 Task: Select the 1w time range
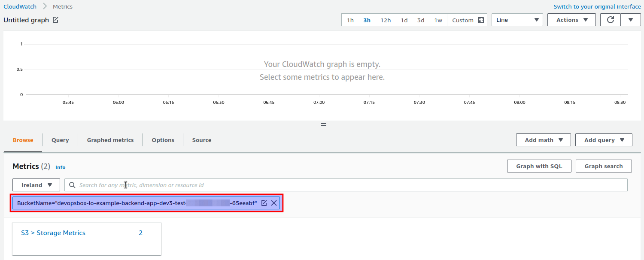click(438, 20)
